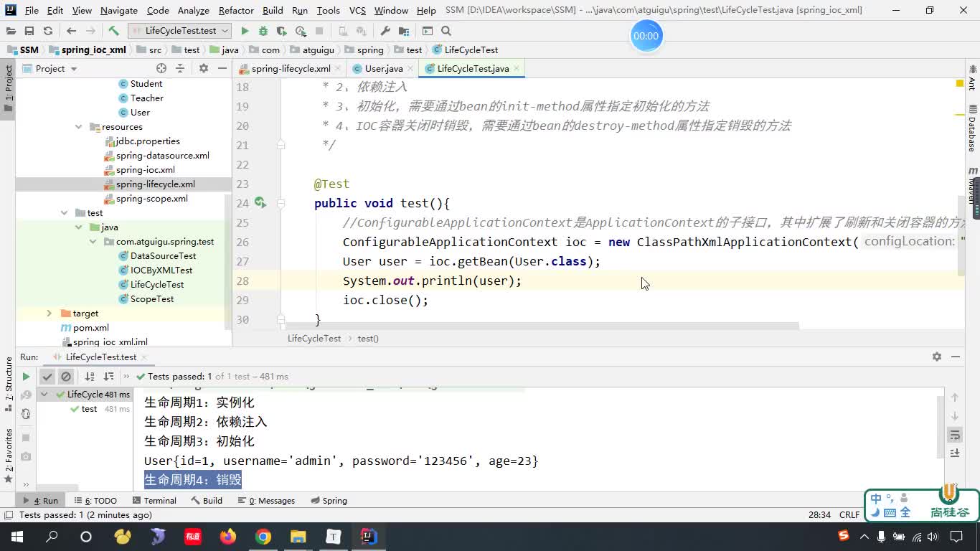Collapse the LifeCycle test result node

pos(44,395)
